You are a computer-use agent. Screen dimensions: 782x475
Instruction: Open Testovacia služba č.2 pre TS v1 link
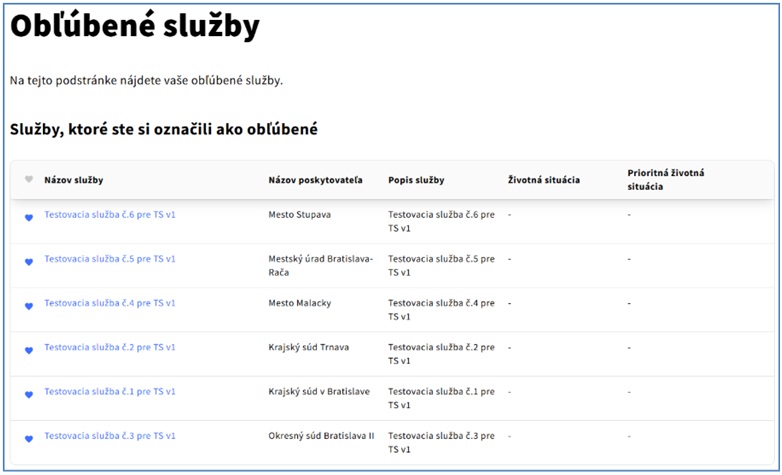click(x=110, y=347)
